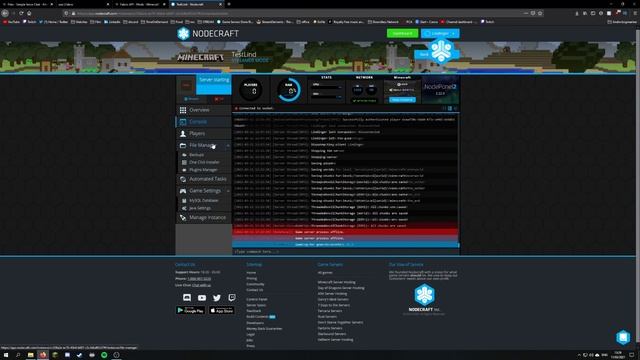Open Backups under File Manager

[196, 155]
